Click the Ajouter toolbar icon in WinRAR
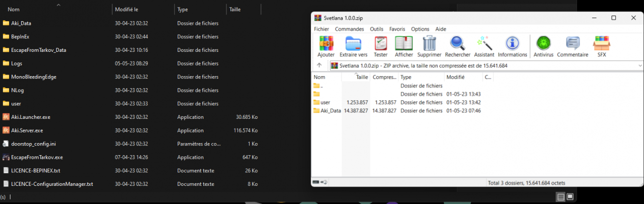The image size is (644, 204). (326, 46)
